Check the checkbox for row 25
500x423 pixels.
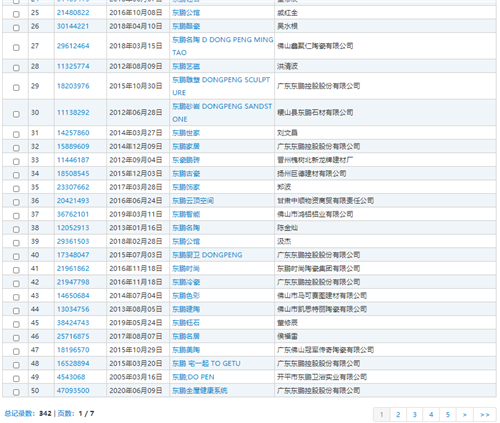(x=16, y=14)
